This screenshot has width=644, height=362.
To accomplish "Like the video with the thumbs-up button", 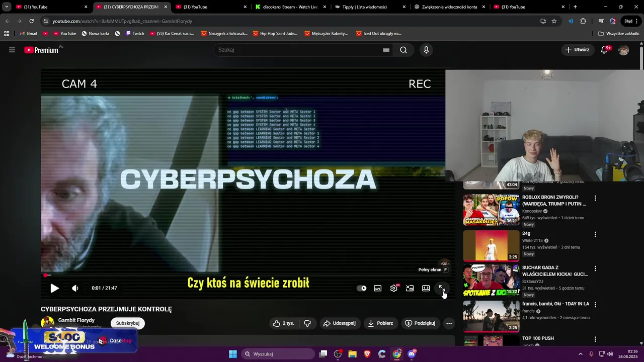I will coord(283,323).
